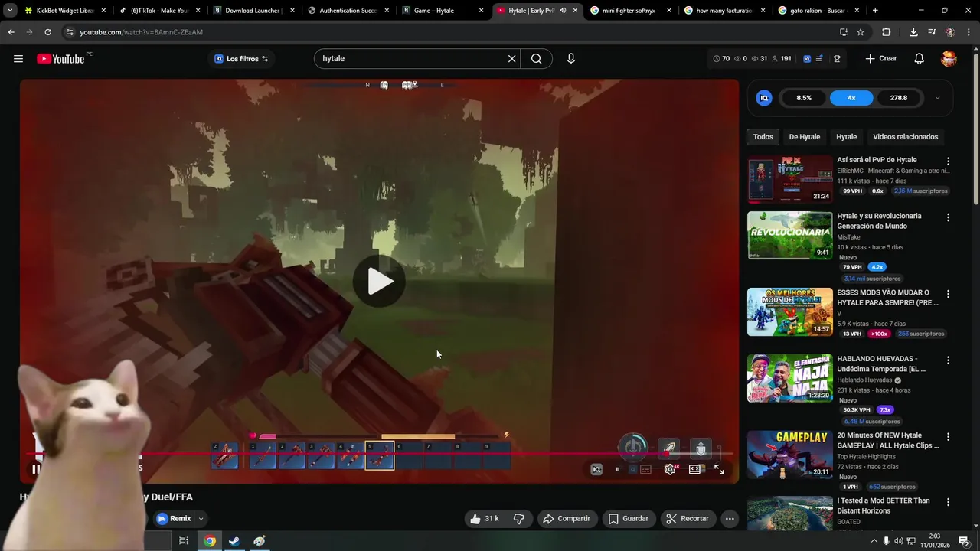Open options for 'HABLANDO HUEVADAS' video

pos(948,360)
